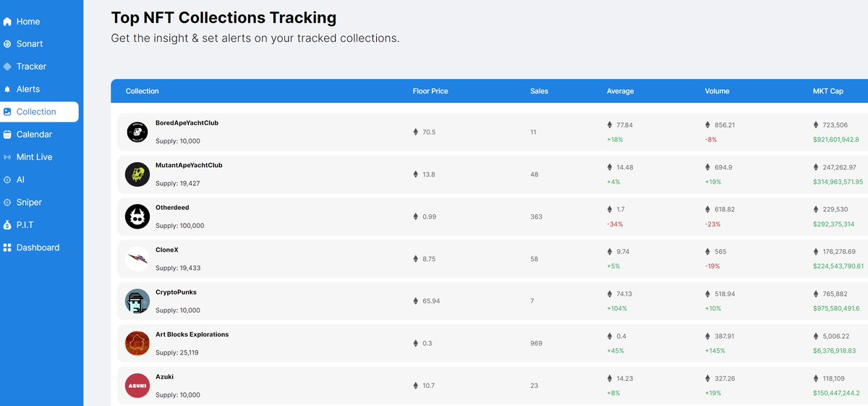Click the Dashboard grid icon

[x=7, y=248]
